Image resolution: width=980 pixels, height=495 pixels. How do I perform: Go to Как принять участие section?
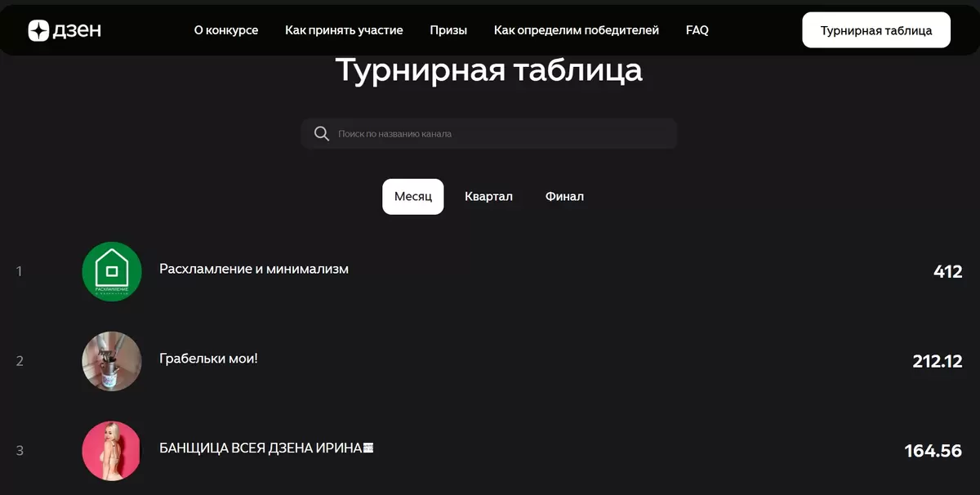pyautogui.click(x=344, y=30)
